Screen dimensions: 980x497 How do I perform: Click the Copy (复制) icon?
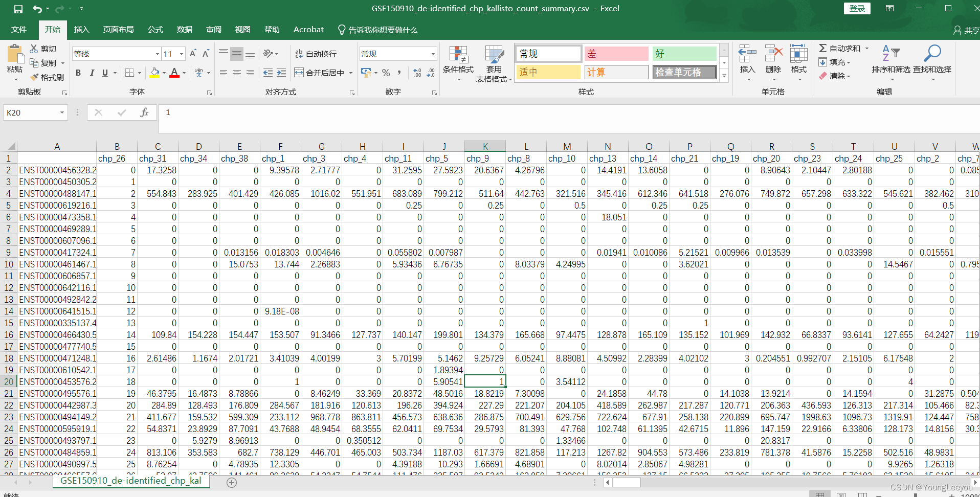point(34,63)
